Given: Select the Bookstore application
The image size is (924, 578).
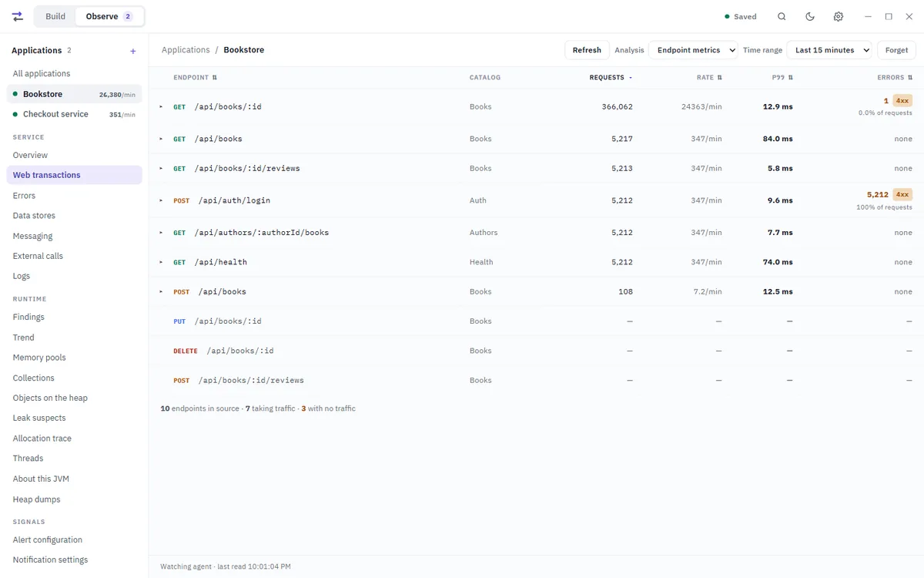Looking at the screenshot, I should (x=74, y=94).
